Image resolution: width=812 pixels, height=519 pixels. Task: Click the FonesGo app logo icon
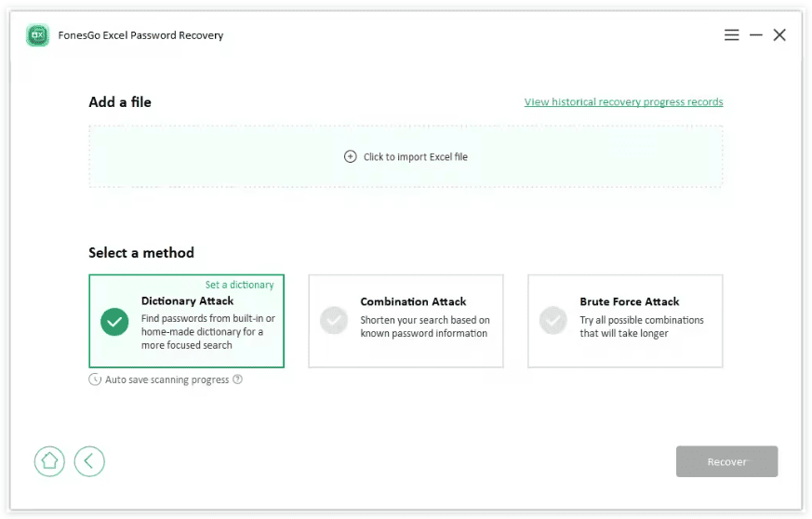tap(38, 35)
